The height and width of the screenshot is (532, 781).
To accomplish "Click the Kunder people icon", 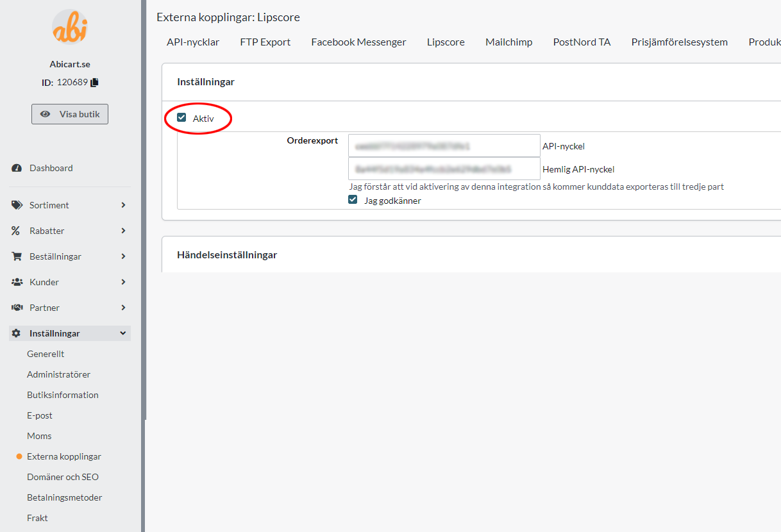I will 17,282.
